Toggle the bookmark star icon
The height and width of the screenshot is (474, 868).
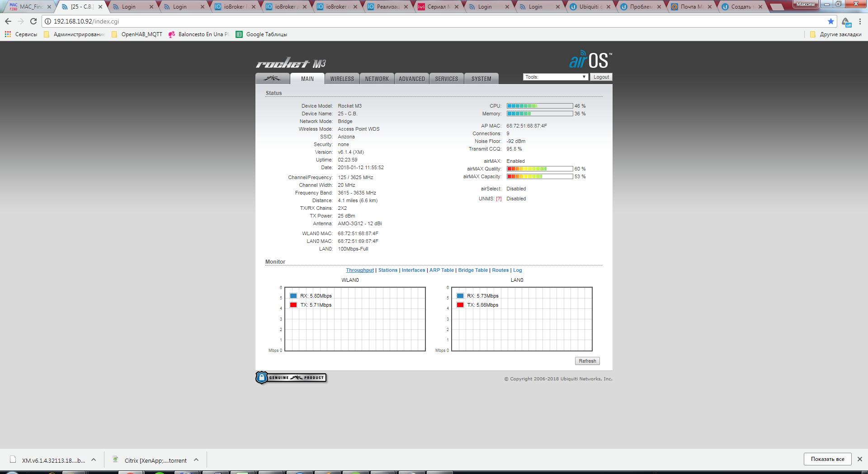[x=831, y=21]
